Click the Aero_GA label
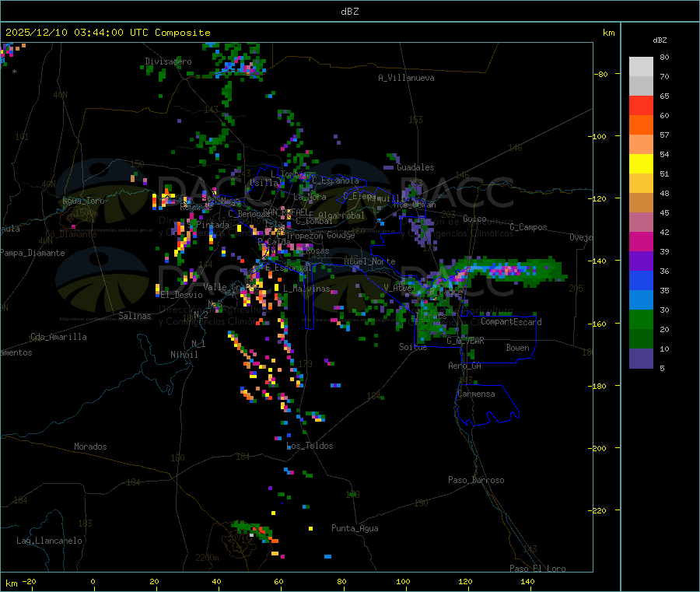The image size is (700, 592). point(465,366)
